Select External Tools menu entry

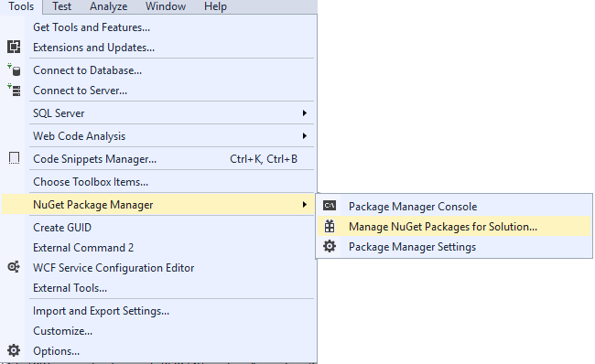coord(70,288)
